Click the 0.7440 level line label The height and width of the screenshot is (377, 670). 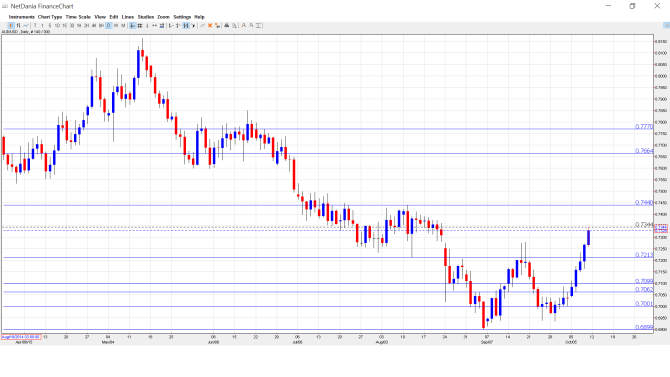(644, 203)
